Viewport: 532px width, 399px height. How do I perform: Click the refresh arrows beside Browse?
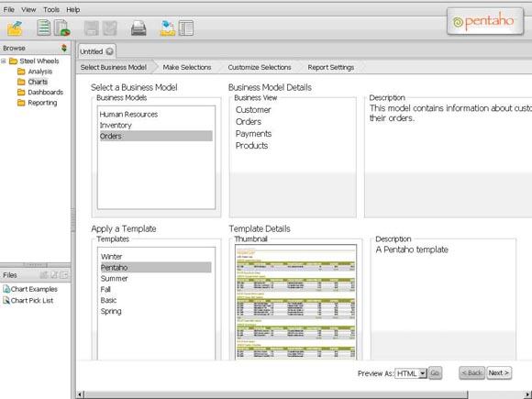pos(64,48)
